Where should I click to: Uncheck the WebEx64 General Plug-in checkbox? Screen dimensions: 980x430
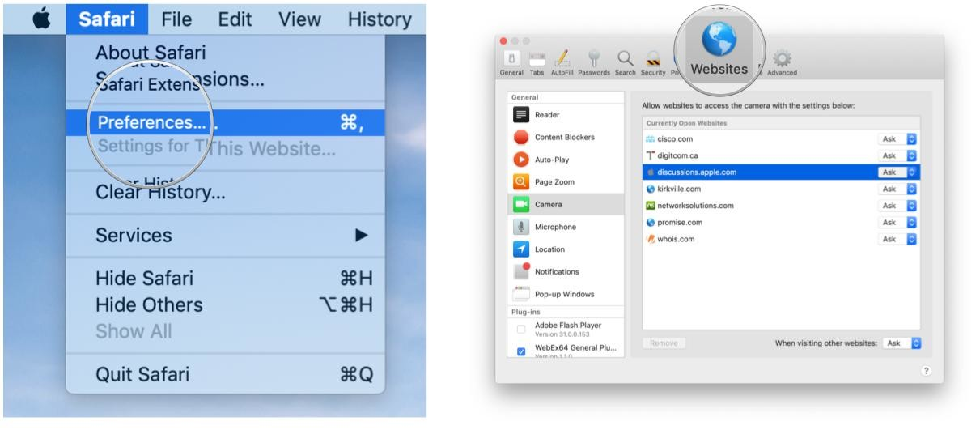click(x=520, y=351)
